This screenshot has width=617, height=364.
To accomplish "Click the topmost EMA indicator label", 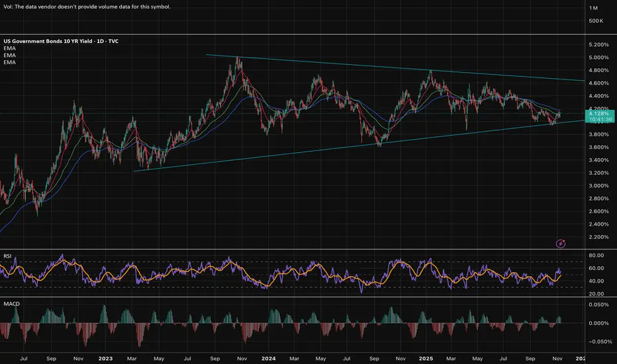I will coord(9,49).
